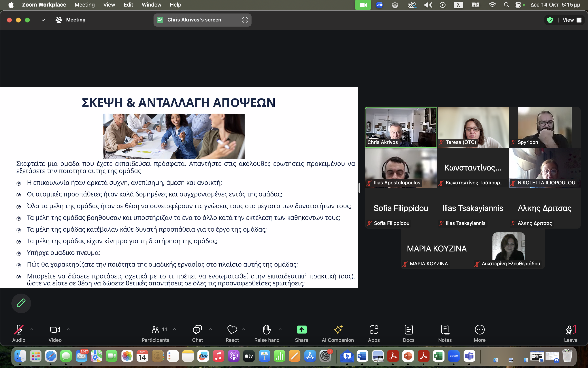Select Teresa (OTC) video tile
The width and height of the screenshot is (588, 368).
[473, 127]
